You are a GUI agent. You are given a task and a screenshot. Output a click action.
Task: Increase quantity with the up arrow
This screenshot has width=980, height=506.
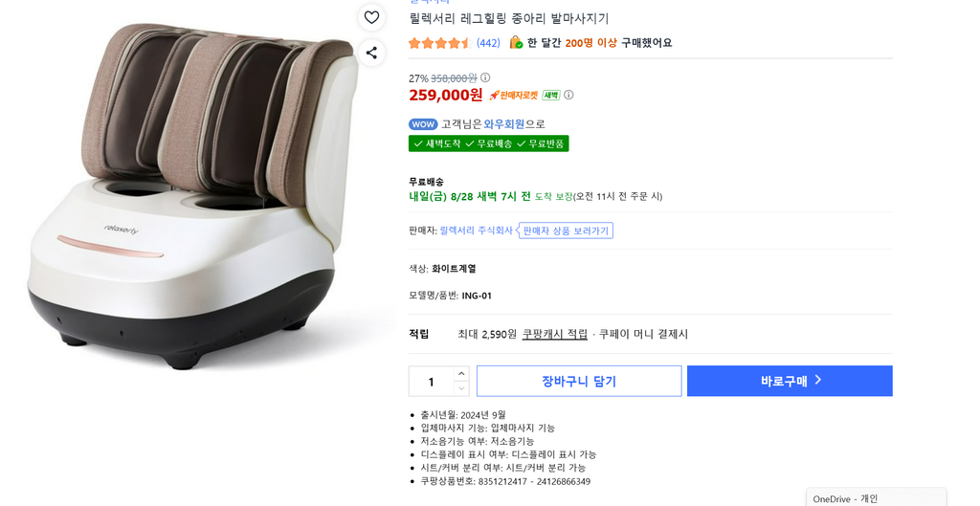tap(461, 374)
